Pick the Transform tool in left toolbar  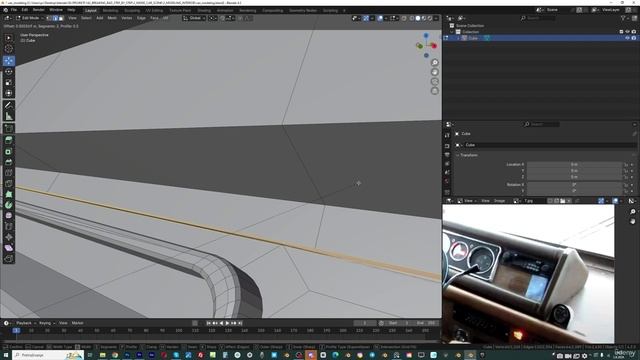(9, 93)
